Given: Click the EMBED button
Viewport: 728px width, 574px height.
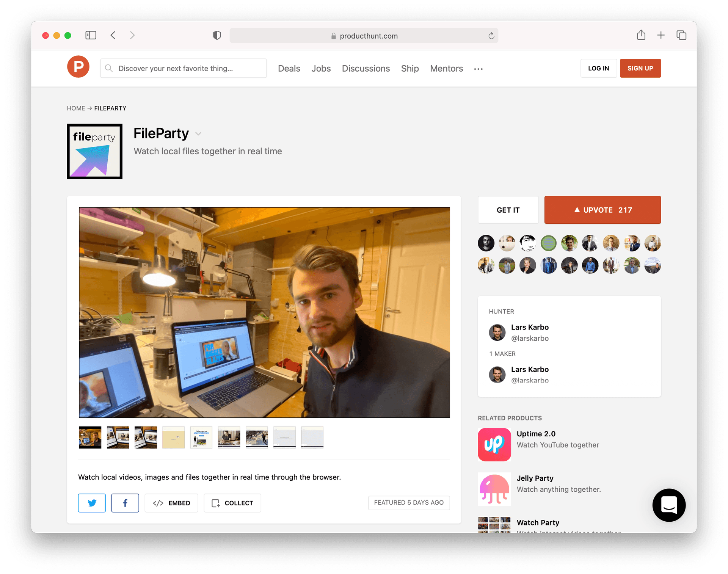Looking at the screenshot, I should tap(171, 503).
